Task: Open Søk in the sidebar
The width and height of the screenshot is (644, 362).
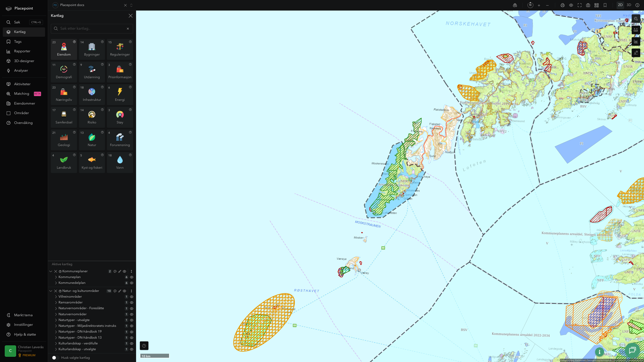Action: pos(24,22)
